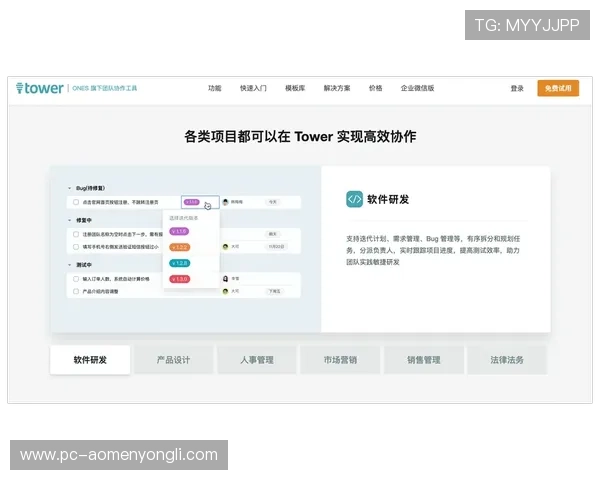Click heading 各类项目都可以在 Tower 实现高效协作
This screenshot has height=480, width=600.
click(300, 136)
